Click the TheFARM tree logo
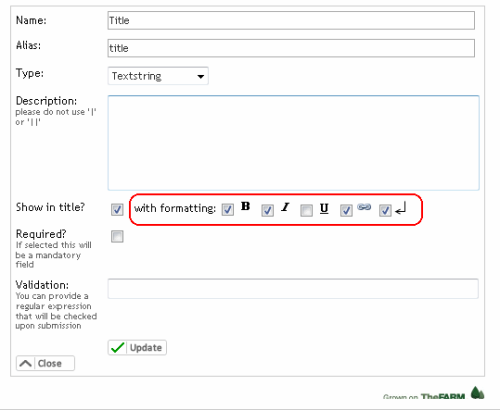This screenshot has height=410, width=500. (477, 392)
